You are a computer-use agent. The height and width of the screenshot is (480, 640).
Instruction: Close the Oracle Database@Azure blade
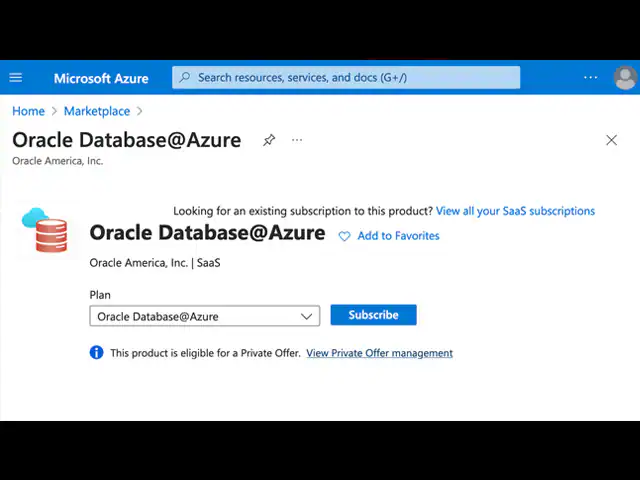pos(612,141)
